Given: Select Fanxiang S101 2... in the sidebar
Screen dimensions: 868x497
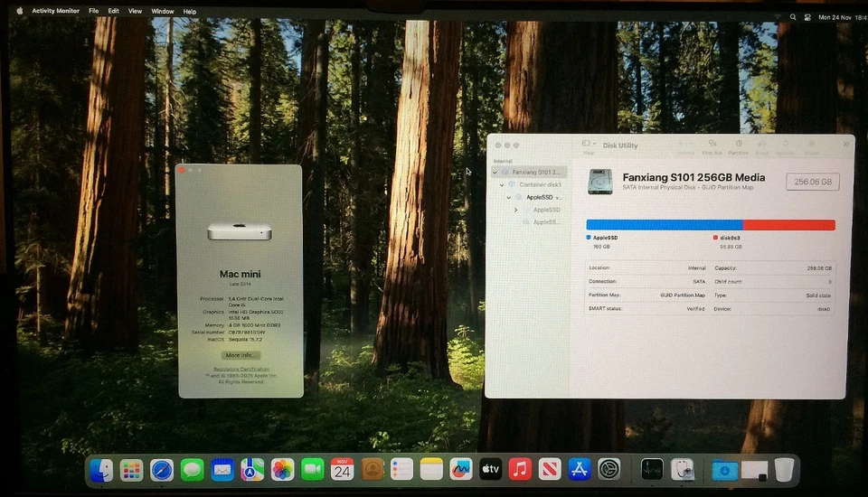Looking at the screenshot, I should [x=530, y=172].
